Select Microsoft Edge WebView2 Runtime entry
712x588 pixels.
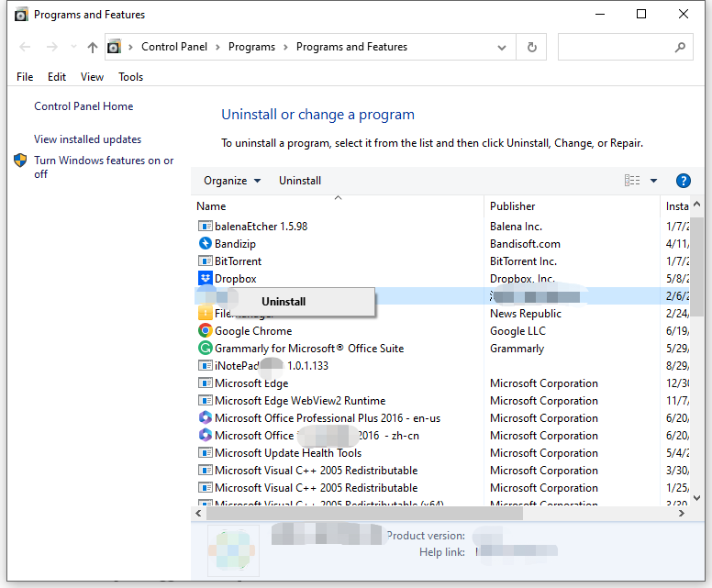(x=300, y=401)
